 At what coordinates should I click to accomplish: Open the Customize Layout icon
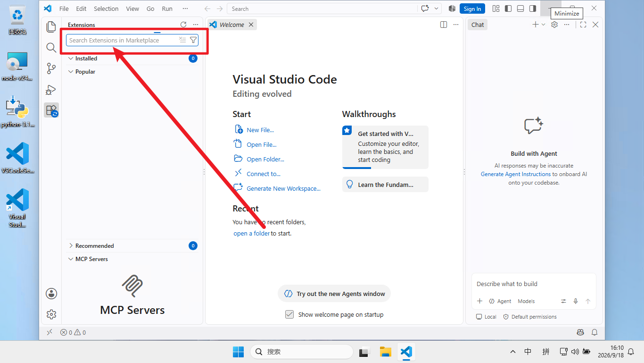pyautogui.click(x=496, y=8)
